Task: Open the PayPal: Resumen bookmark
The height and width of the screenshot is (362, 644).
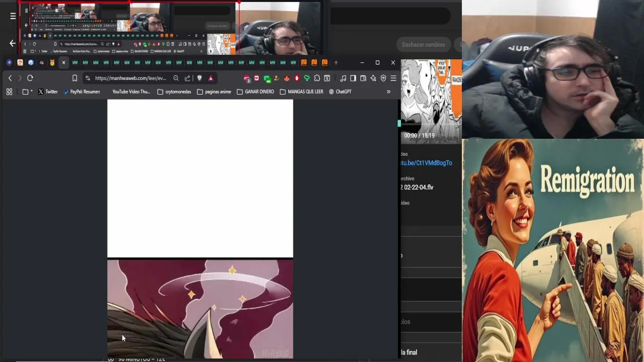Action: (82, 92)
